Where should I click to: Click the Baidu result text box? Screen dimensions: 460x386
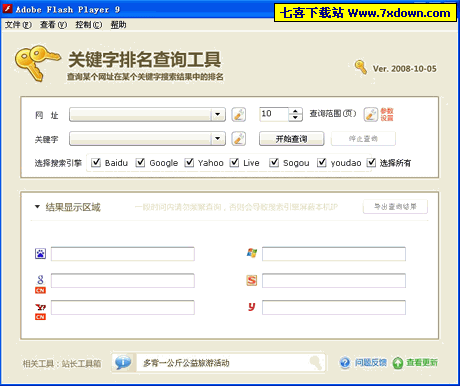pyautogui.click(x=123, y=254)
